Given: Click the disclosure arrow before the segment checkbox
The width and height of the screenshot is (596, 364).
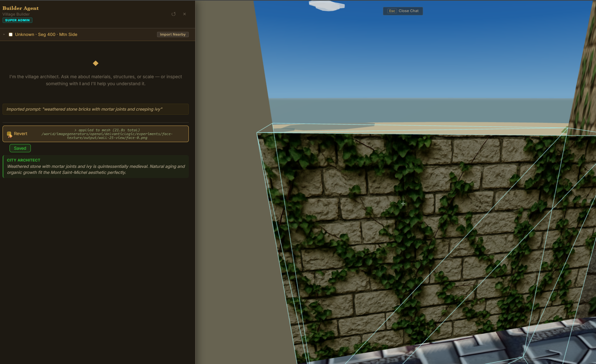Looking at the screenshot, I should (x=3, y=34).
